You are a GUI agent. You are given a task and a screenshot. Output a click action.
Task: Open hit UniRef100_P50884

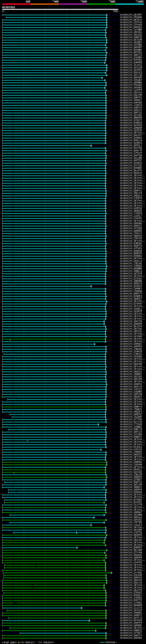(131, 17)
